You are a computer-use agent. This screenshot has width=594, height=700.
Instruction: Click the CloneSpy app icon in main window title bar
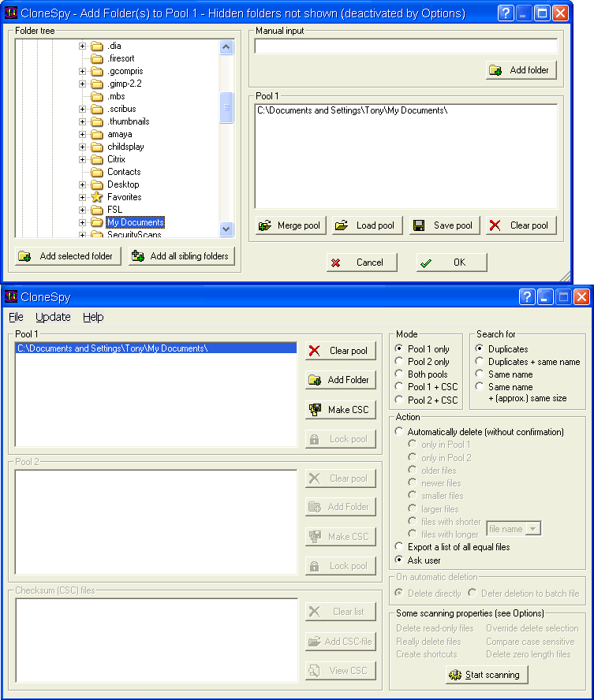11,296
